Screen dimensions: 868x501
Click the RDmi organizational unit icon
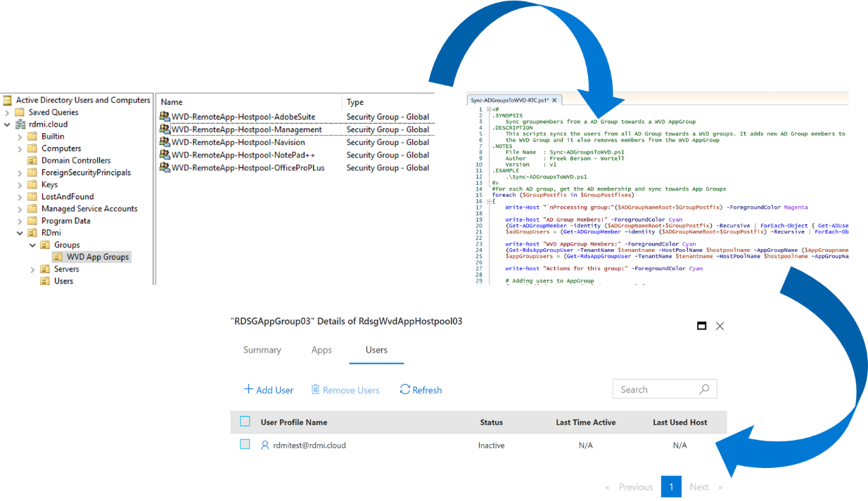(x=32, y=232)
